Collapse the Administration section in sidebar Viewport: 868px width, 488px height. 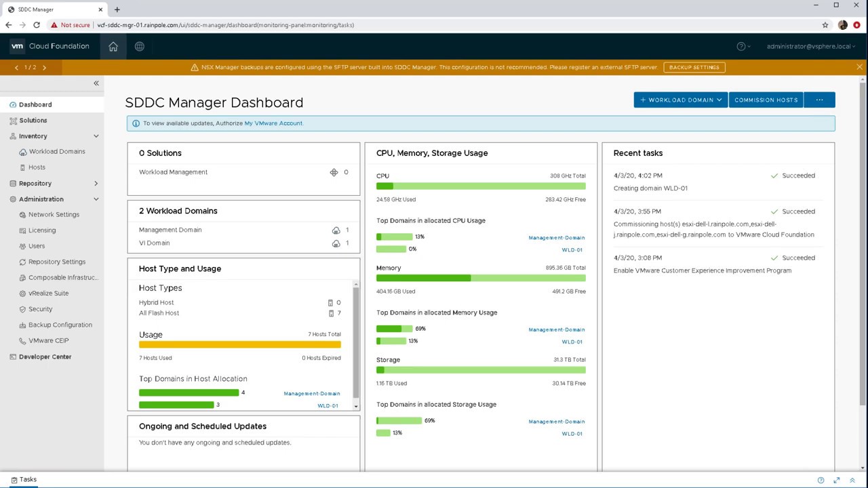click(96, 199)
